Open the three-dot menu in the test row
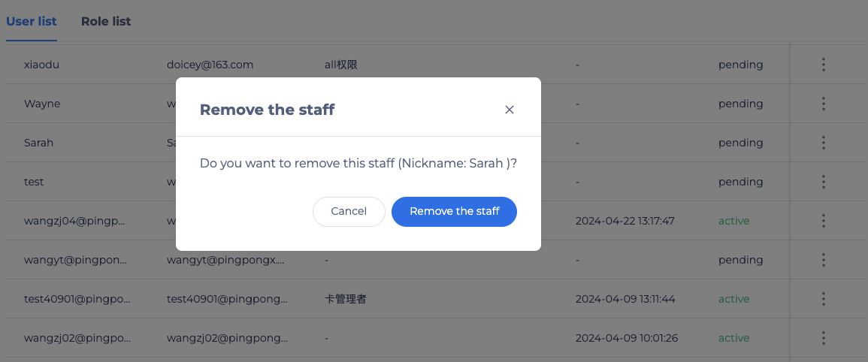Image resolution: width=868 pixels, height=362 pixels. 824,182
